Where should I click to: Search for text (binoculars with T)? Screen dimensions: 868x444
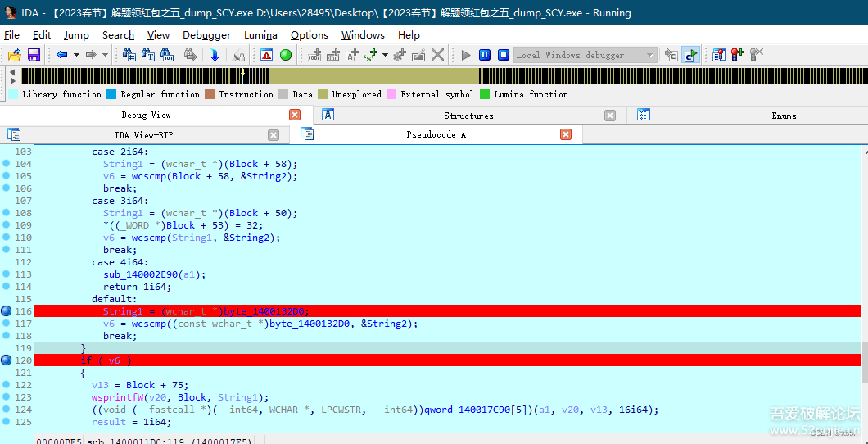coord(148,55)
